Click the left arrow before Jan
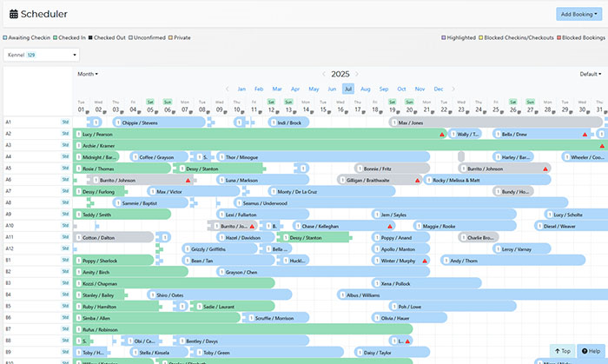This screenshot has height=364, width=608. click(228, 89)
